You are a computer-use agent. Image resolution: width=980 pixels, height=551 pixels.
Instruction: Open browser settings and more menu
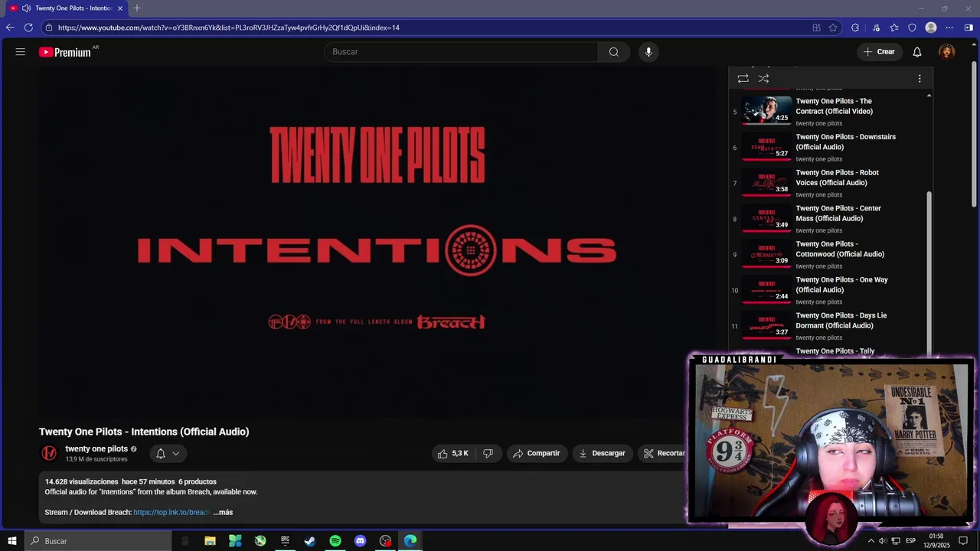click(x=949, y=28)
